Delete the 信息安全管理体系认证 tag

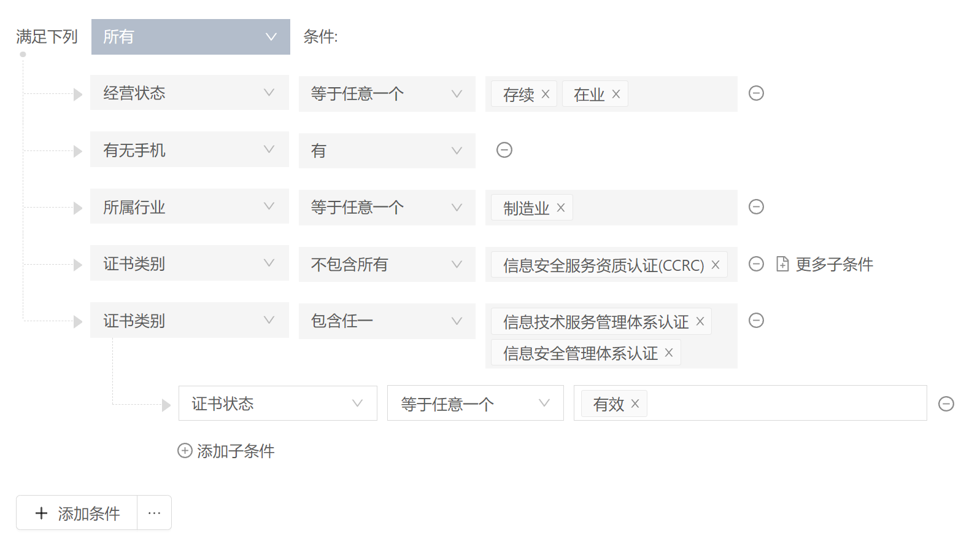[669, 353]
